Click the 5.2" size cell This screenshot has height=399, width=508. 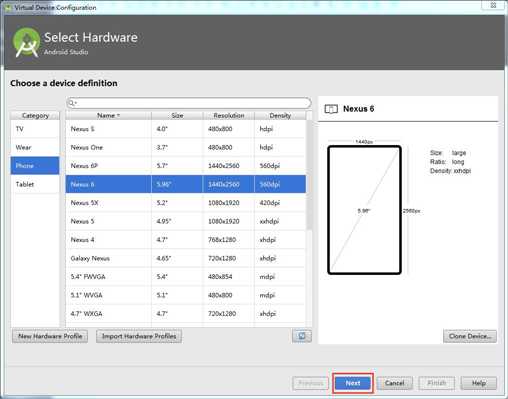177,203
